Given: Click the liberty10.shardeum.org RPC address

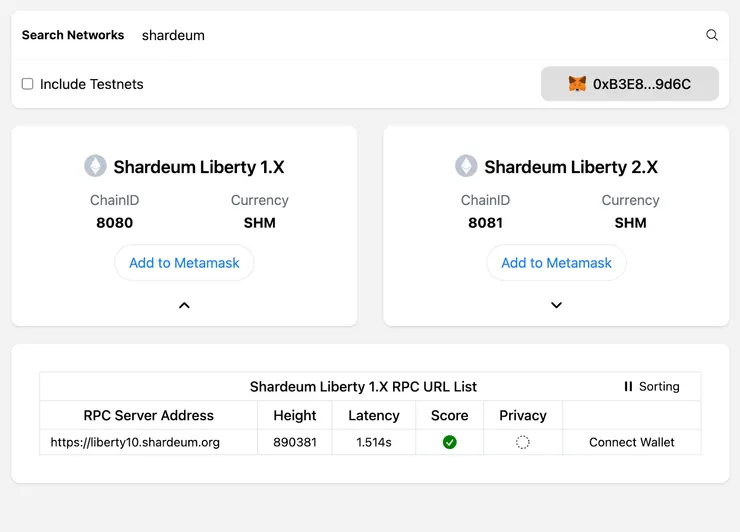Looking at the screenshot, I should pos(135,442).
